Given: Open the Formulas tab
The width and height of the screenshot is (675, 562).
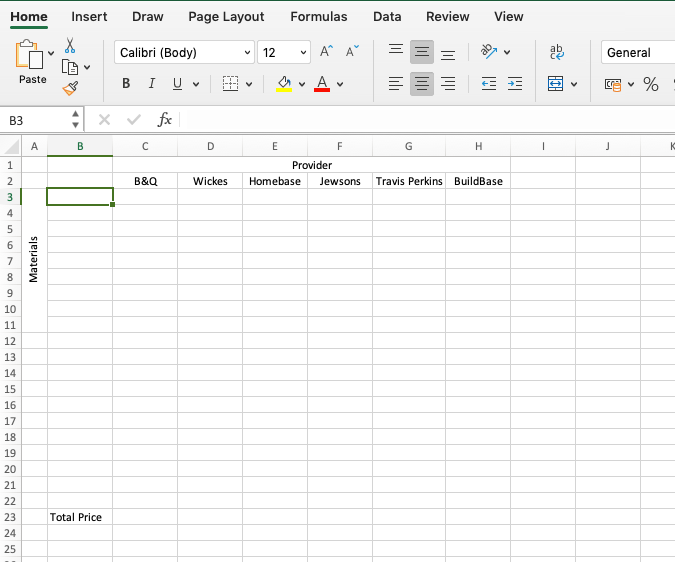Looking at the screenshot, I should tap(319, 16).
